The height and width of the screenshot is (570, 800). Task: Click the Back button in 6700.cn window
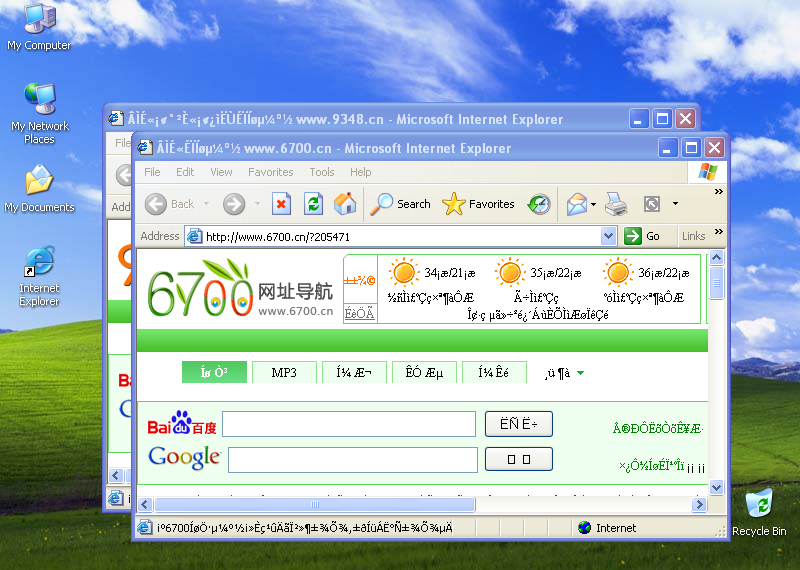click(170, 204)
